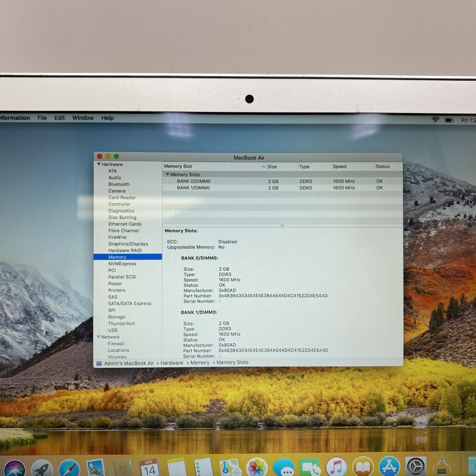Open FaceTime app in dock
Image resolution: width=476 pixels, height=476 pixels.
click(310, 468)
